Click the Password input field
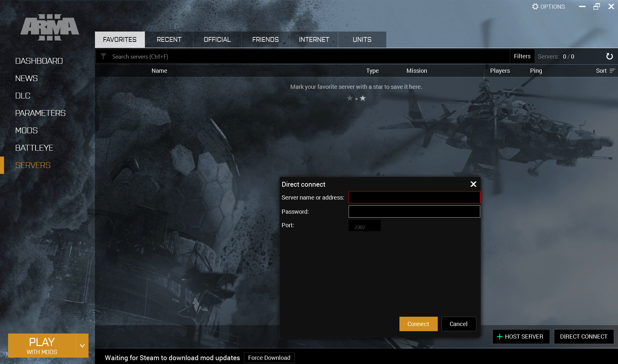The width and height of the screenshot is (618, 364). (x=414, y=211)
